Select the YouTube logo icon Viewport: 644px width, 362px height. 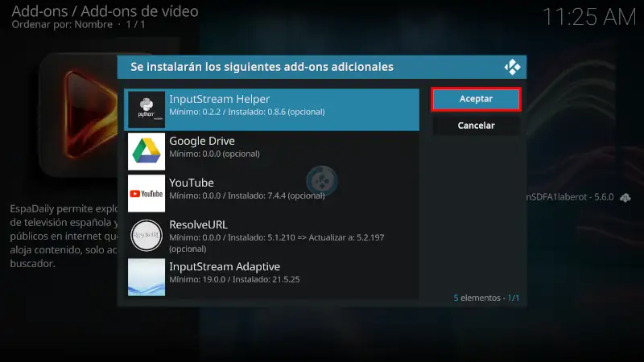(x=147, y=193)
